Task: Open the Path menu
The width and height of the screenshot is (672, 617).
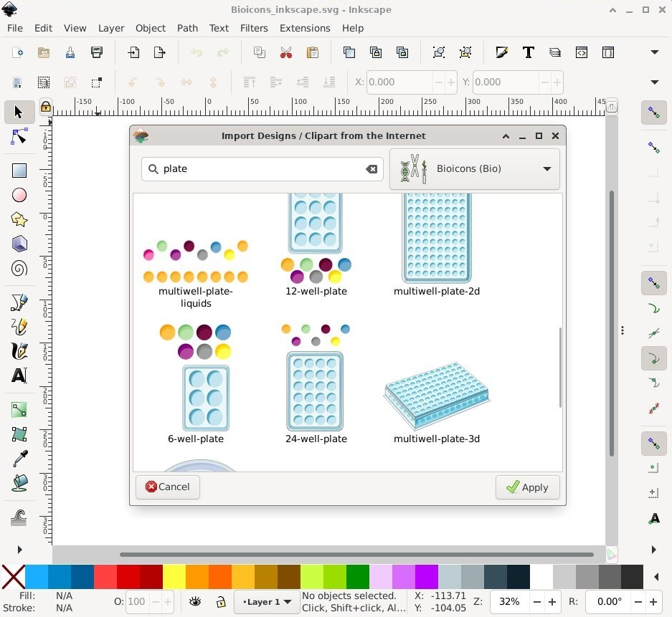Action: pos(188,28)
